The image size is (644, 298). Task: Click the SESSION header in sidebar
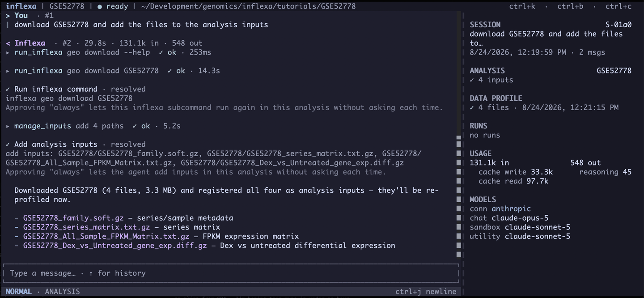[x=485, y=25]
